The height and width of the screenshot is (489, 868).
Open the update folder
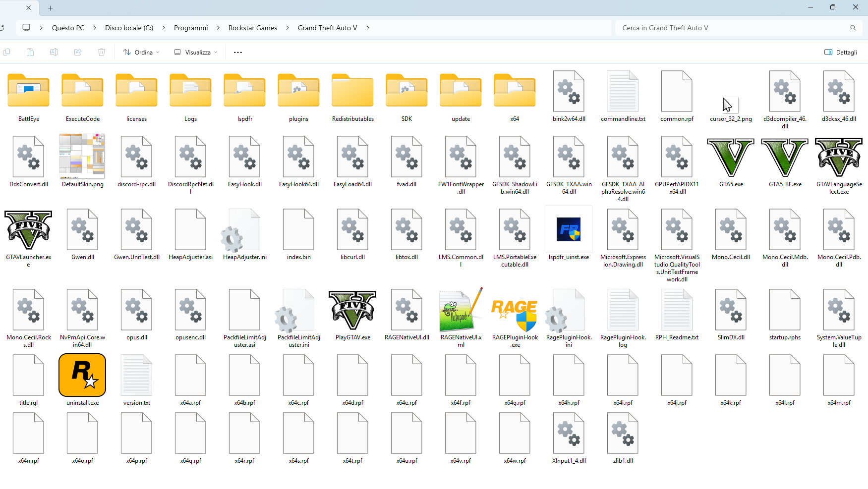(461, 90)
